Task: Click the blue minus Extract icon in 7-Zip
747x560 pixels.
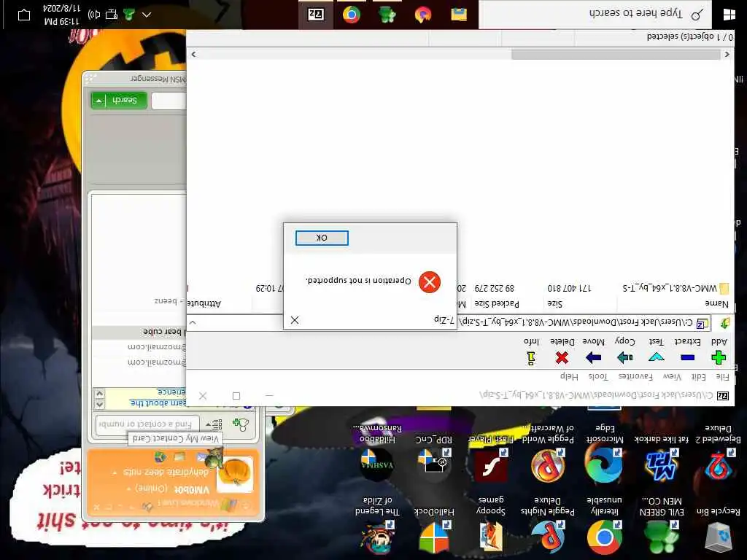Action: [x=687, y=357]
